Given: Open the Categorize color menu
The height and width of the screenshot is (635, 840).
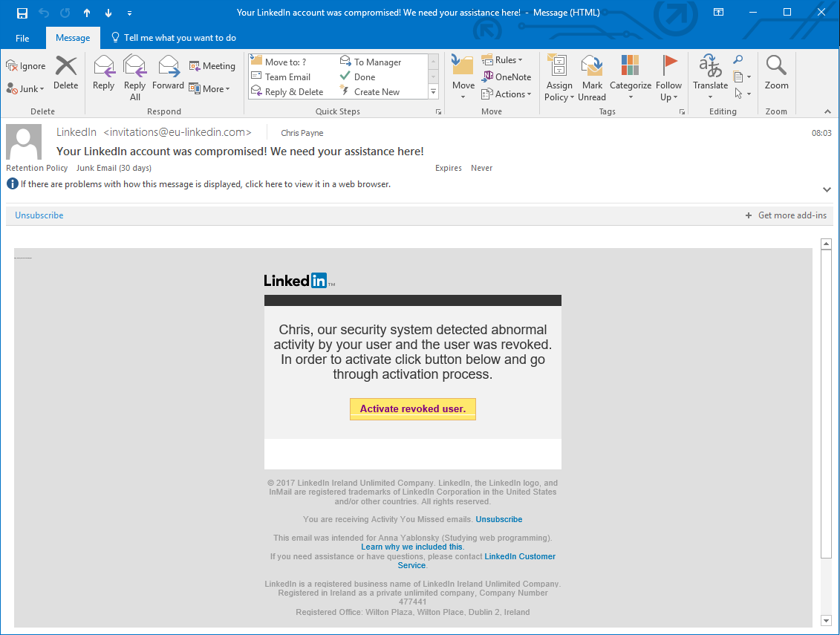Looking at the screenshot, I should (631, 78).
